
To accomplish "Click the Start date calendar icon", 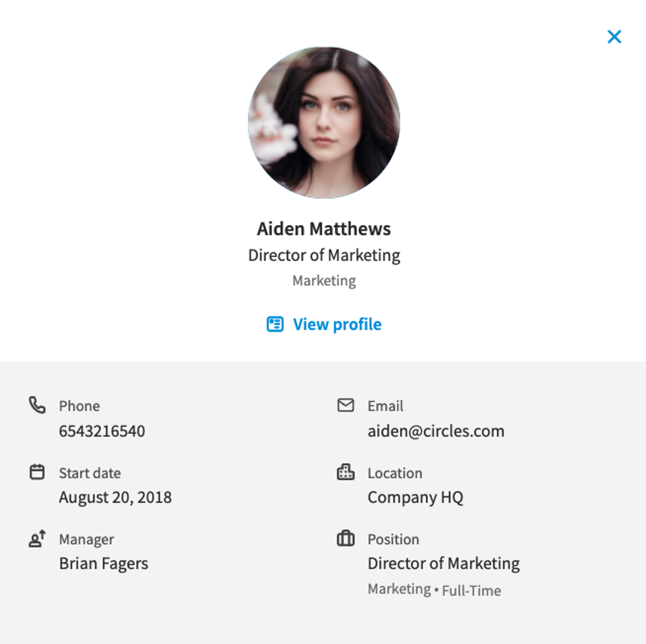I will click(37, 472).
